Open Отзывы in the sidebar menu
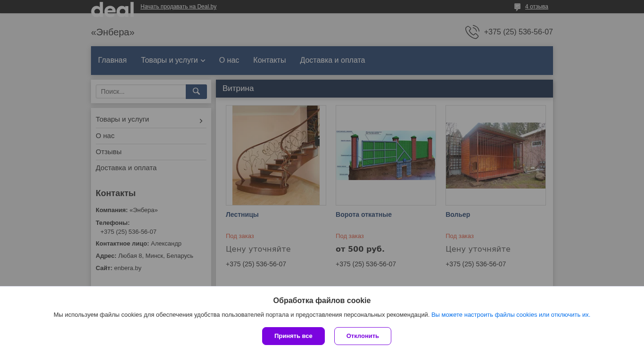Image resolution: width=644 pixels, height=362 pixels. click(x=108, y=152)
